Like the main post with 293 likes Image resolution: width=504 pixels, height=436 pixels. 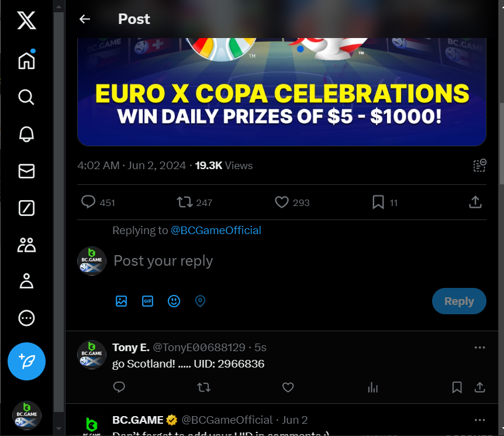(282, 202)
